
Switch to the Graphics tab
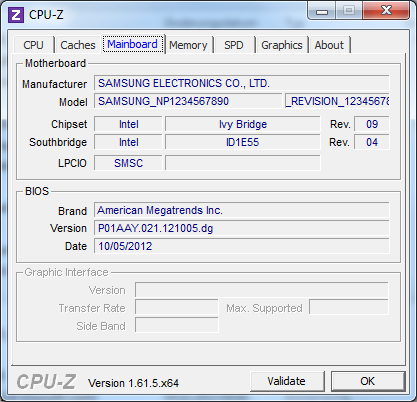click(x=282, y=45)
